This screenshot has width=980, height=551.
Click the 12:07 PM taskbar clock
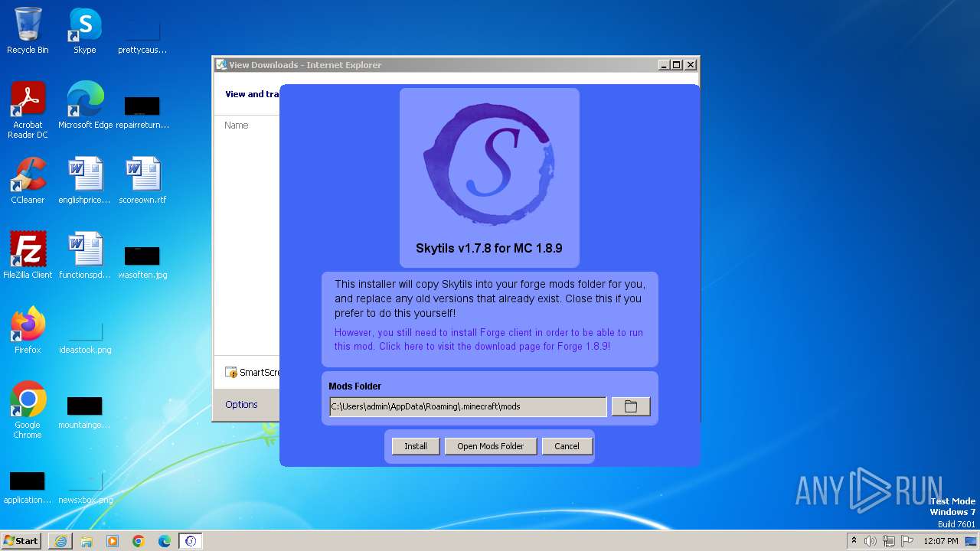(941, 541)
